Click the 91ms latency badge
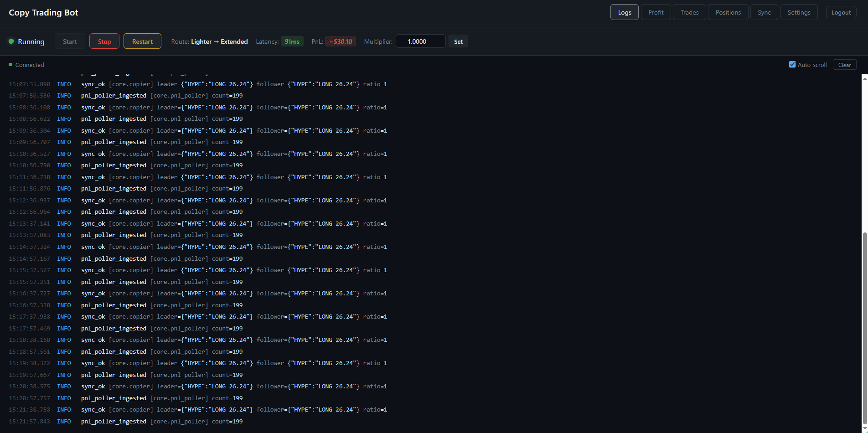Screen dimensions: 868x433 292,41
